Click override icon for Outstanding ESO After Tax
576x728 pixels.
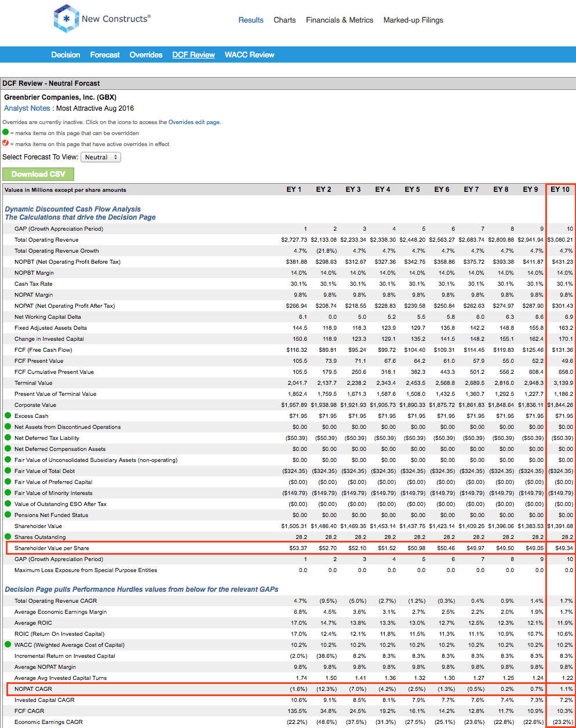(8, 504)
